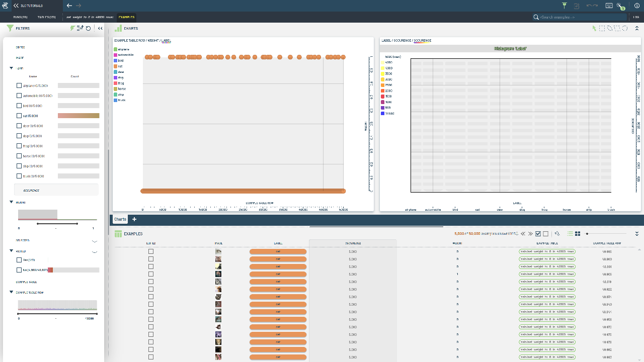
Task: Adjust the examples row size slider
Action: (x=587, y=234)
